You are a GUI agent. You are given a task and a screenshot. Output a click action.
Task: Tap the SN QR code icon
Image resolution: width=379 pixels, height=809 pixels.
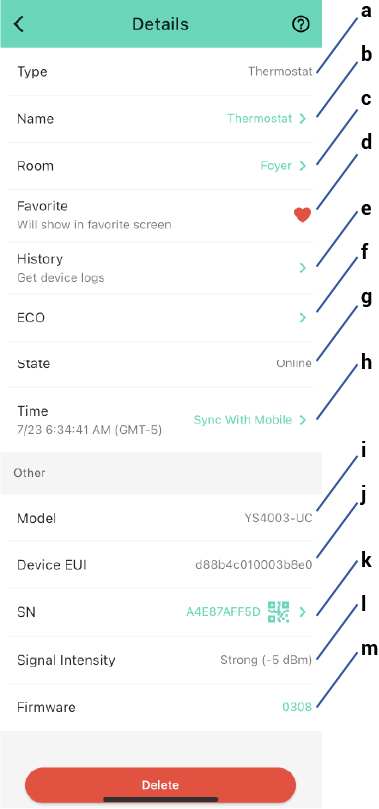278,612
